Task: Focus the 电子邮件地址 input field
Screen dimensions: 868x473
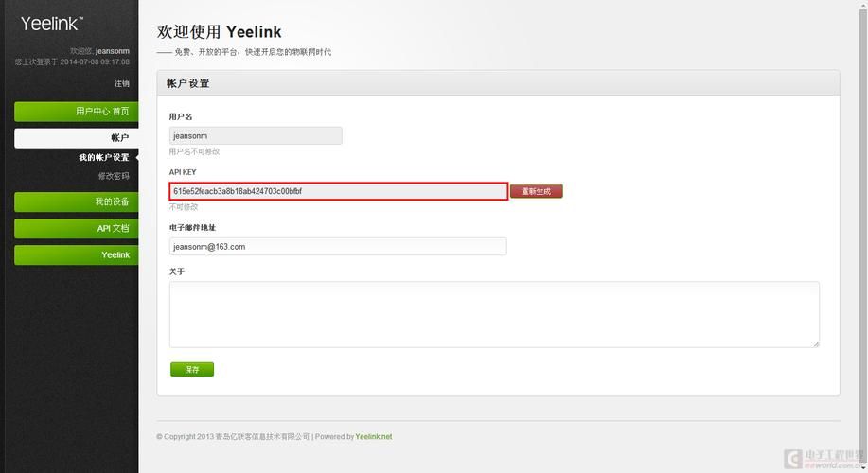Action: pyautogui.click(x=337, y=247)
